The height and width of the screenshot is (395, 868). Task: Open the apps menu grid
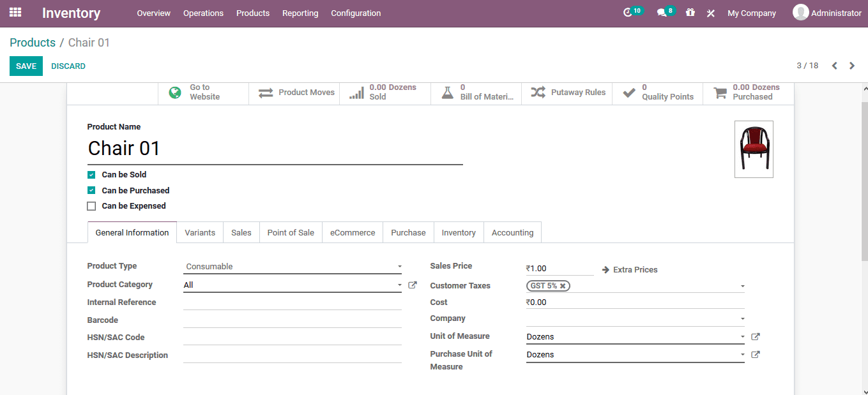pos(14,13)
